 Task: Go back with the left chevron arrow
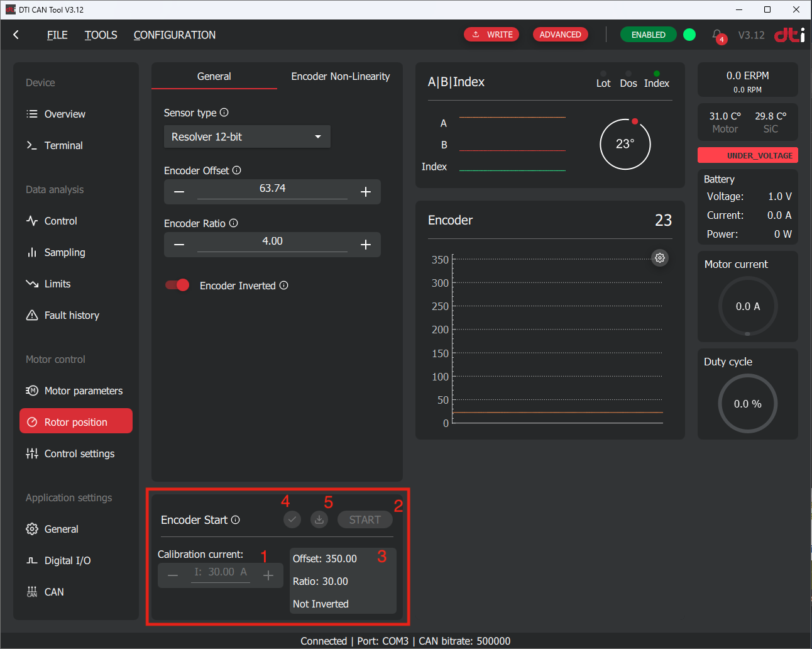point(16,35)
